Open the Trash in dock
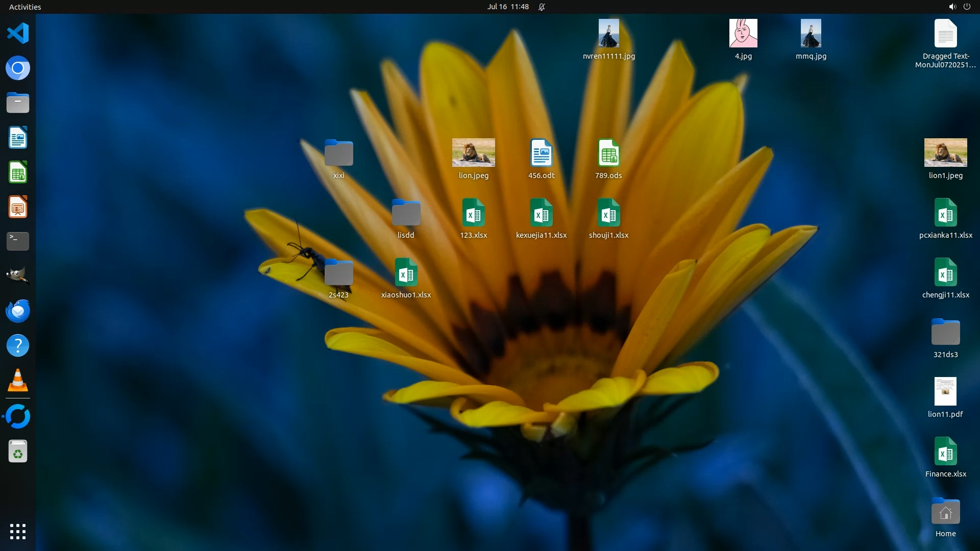Screen dimensions: 980x551 coord(18,452)
